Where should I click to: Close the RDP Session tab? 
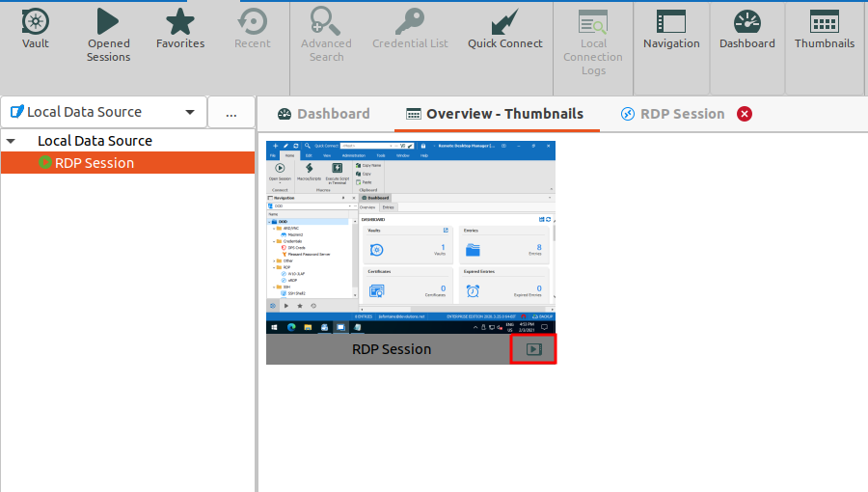click(x=745, y=114)
